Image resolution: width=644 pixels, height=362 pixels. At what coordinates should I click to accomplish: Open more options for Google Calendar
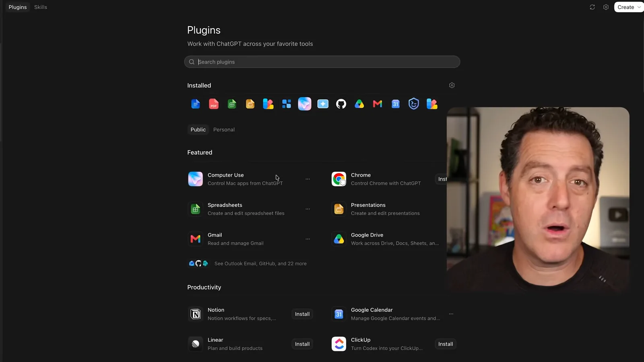click(451, 314)
